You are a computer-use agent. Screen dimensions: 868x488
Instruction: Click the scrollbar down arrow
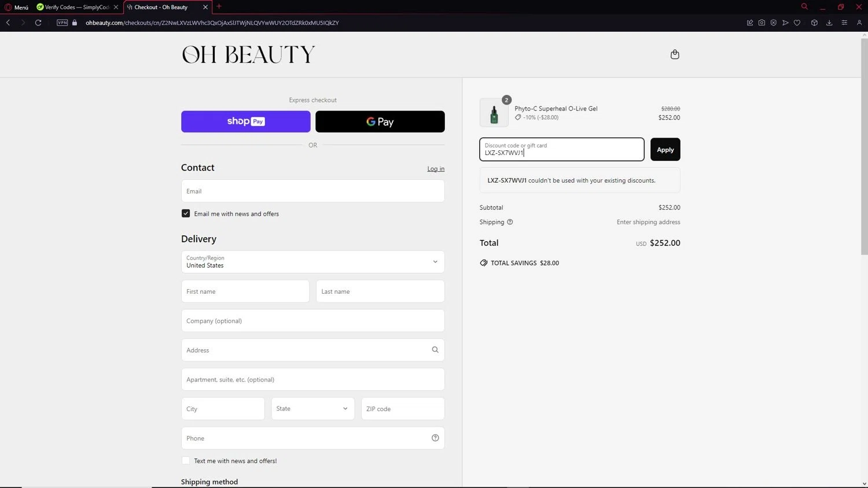tap(865, 484)
